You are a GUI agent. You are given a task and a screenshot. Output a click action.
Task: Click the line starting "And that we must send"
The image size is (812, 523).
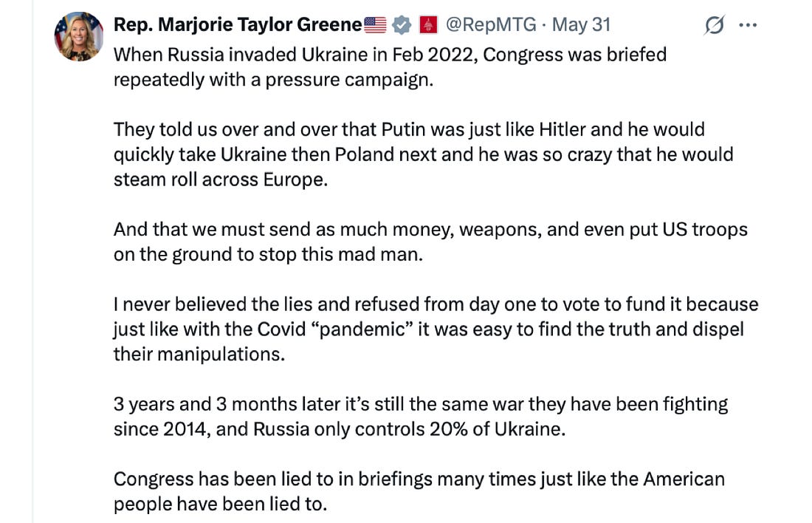(430, 230)
